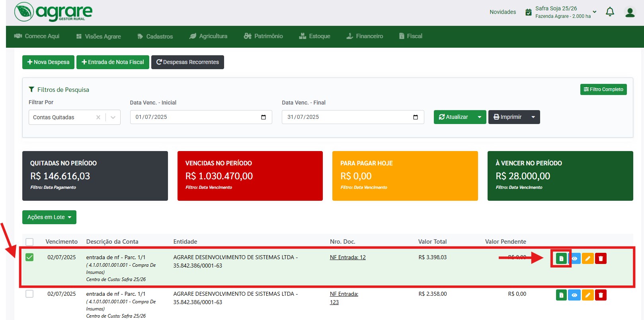Click the Valor Total column header
This screenshot has height=320, width=644.
pos(432,242)
